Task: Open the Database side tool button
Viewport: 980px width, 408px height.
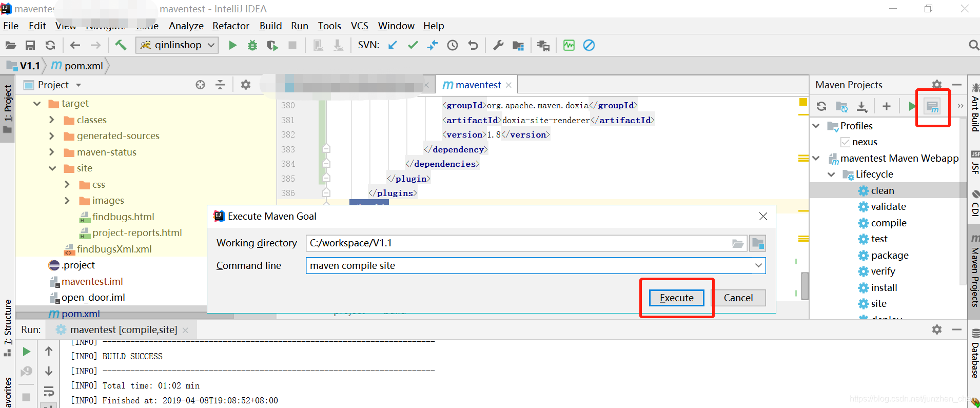Action: [x=974, y=354]
